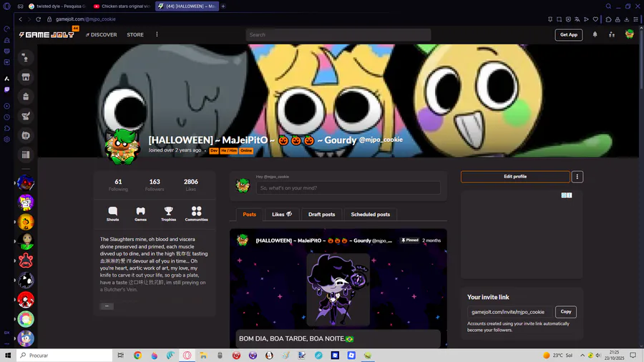
Task: Reload the page
Action: click(x=38, y=19)
